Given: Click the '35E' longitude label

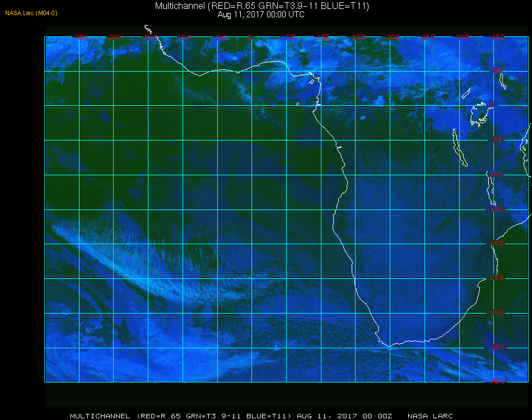Looking at the screenshot, I should pos(498,37).
